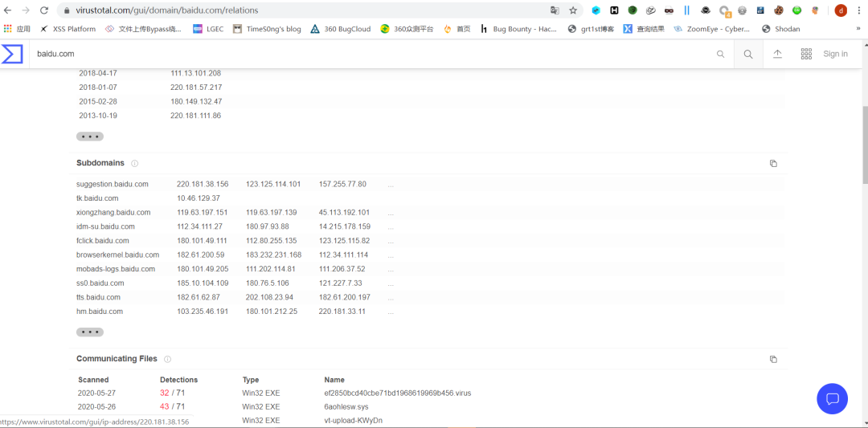
Task: Open the TimeS0ng's blog bookmark
Action: (267, 29)
